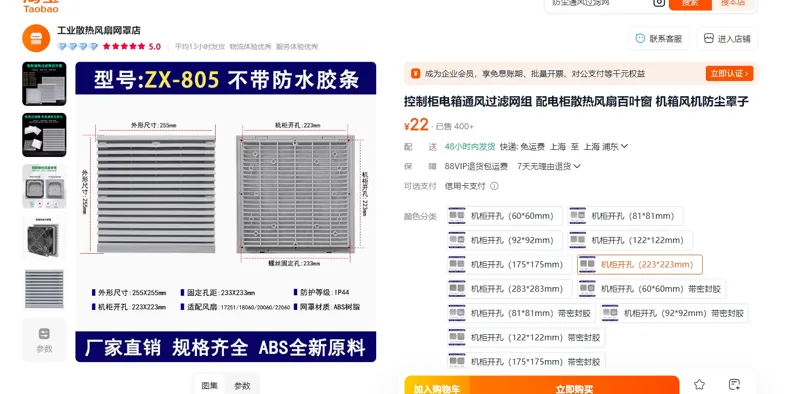The width and height of the screenshot is (800, 394).
Task: Click the enter shop storefront icon
Action: coord(709,38)
